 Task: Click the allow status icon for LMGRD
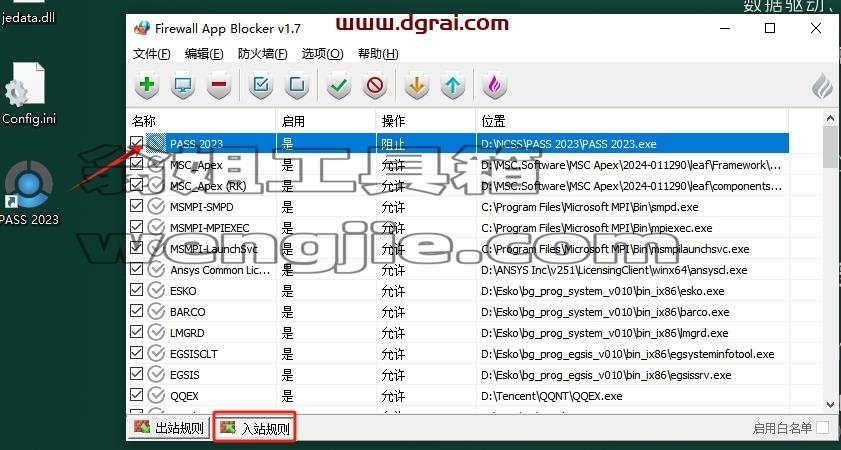[156, 333]
